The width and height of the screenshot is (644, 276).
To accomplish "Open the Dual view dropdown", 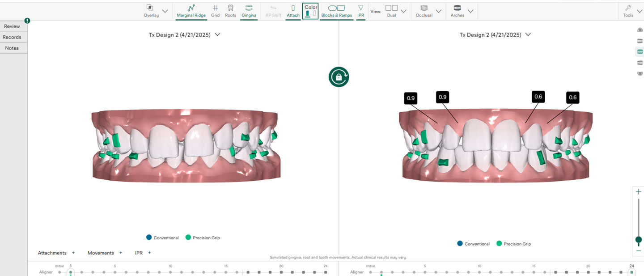I will pyautogui.click(x=404, y=11).
